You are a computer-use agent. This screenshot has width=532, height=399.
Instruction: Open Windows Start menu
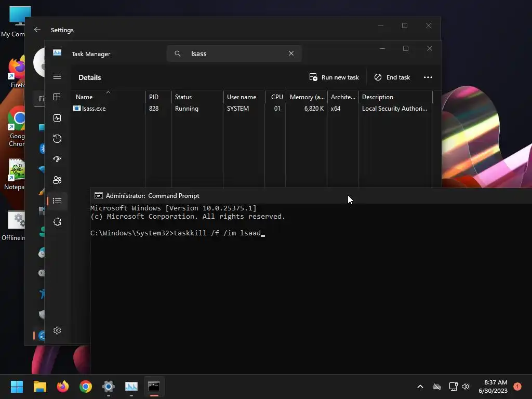pos(17,387)
